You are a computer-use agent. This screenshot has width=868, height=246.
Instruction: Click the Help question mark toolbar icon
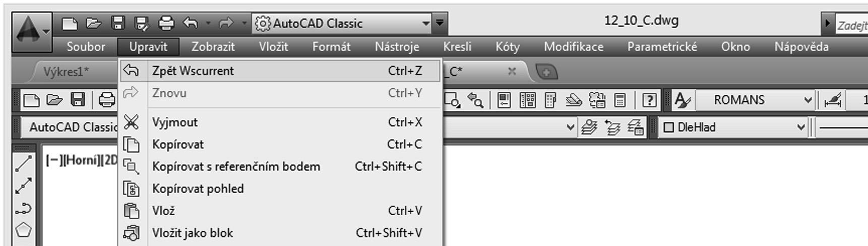tap(649, 100)
